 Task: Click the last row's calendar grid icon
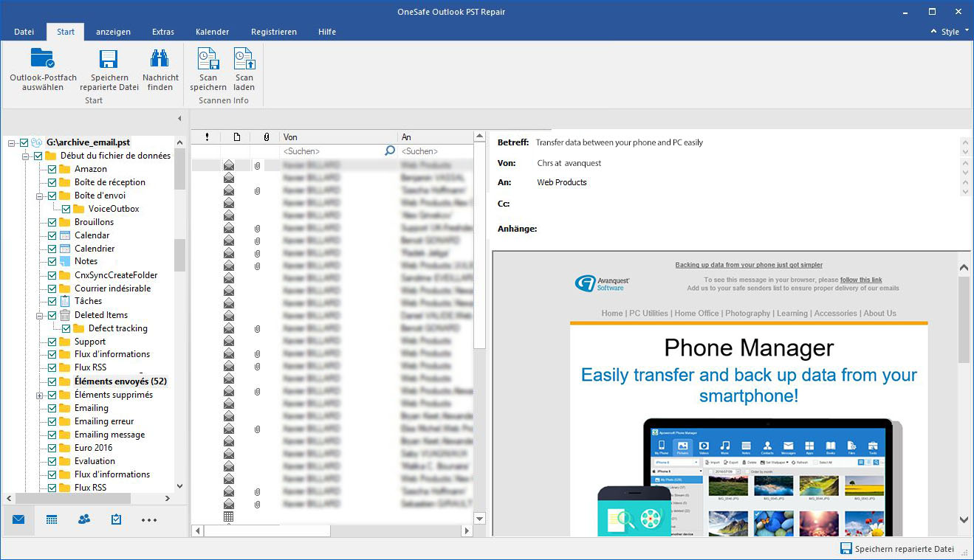point(229,517)
